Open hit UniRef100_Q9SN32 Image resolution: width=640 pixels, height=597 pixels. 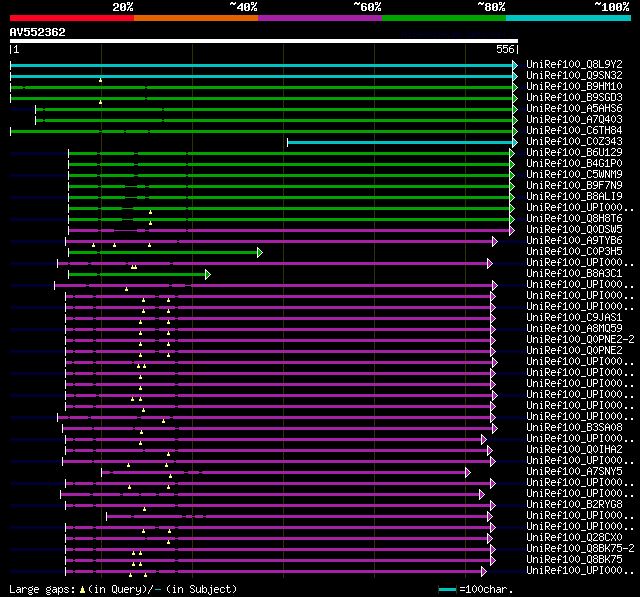pos(574,75)
